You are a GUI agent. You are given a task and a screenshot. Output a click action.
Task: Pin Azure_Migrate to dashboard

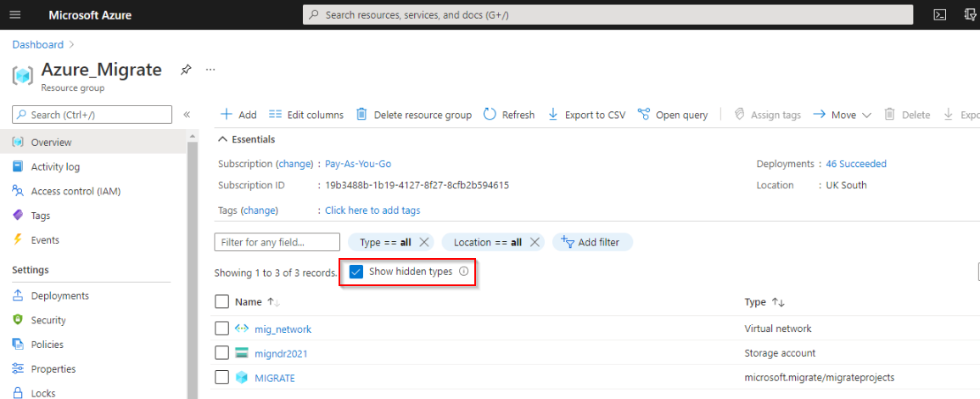186,70
